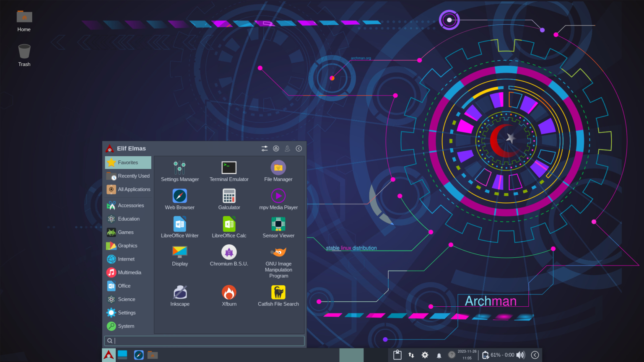The image size is (644, 362).
Task: Open the clipboard manager in the tray
Action: 397,355
